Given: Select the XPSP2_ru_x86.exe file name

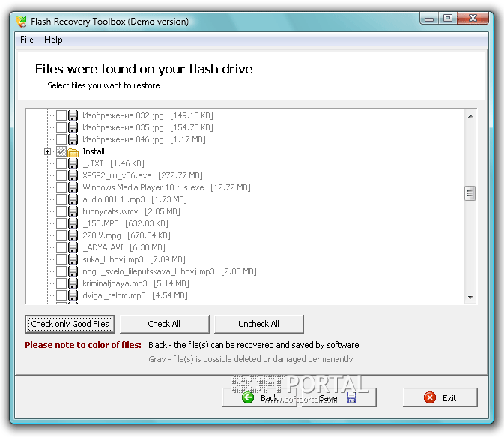Looking at the screenshot, I should point(117,175).
